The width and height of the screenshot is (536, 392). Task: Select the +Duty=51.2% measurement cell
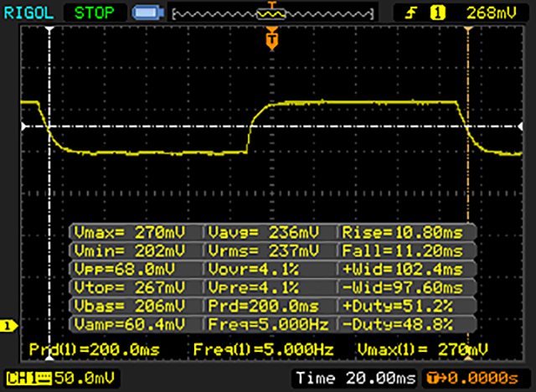[x=407, y=308]
